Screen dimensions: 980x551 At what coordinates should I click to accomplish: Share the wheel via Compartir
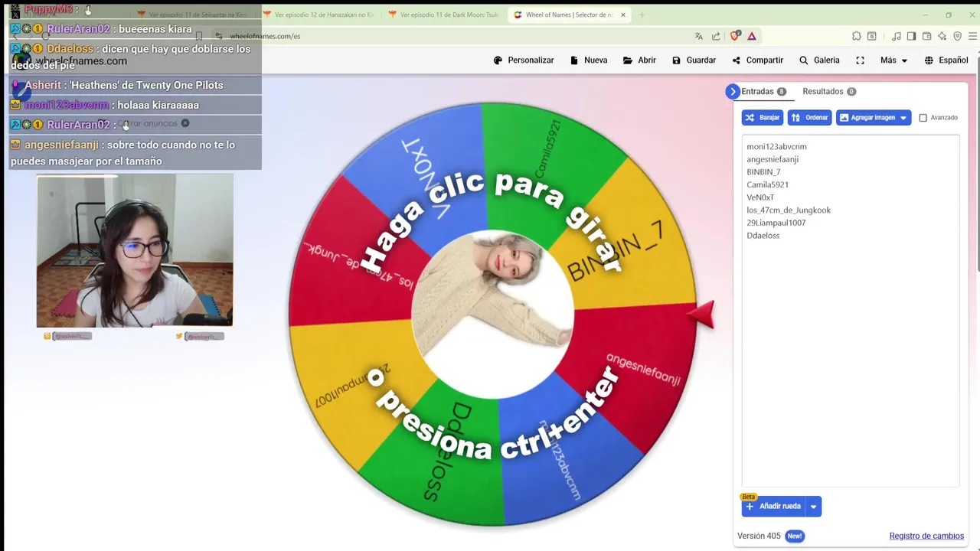coord(757,60)
